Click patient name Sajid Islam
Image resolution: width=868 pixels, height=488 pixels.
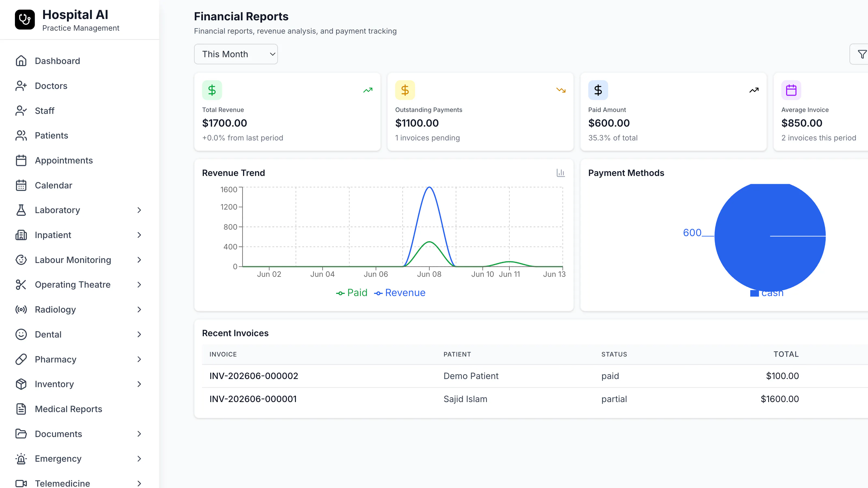coord(465,399)
